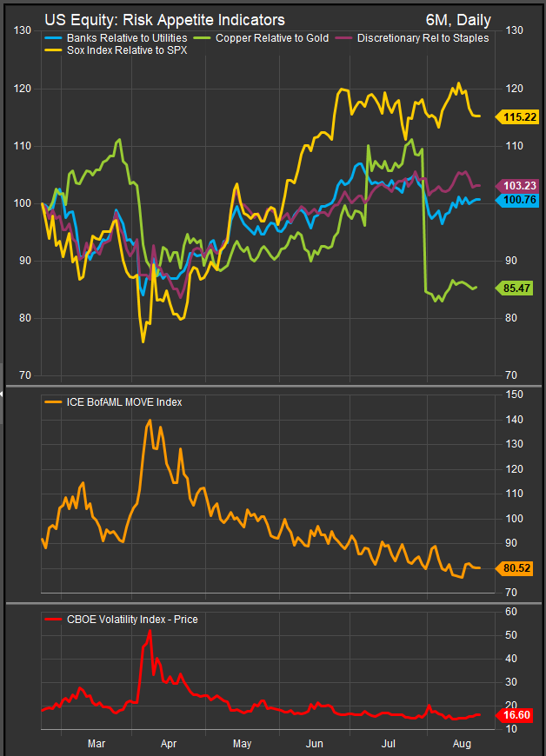Viewport: 546px width, 756px height.
Task: Click the green 85.47 value tag
Action: tap(517, 288)
